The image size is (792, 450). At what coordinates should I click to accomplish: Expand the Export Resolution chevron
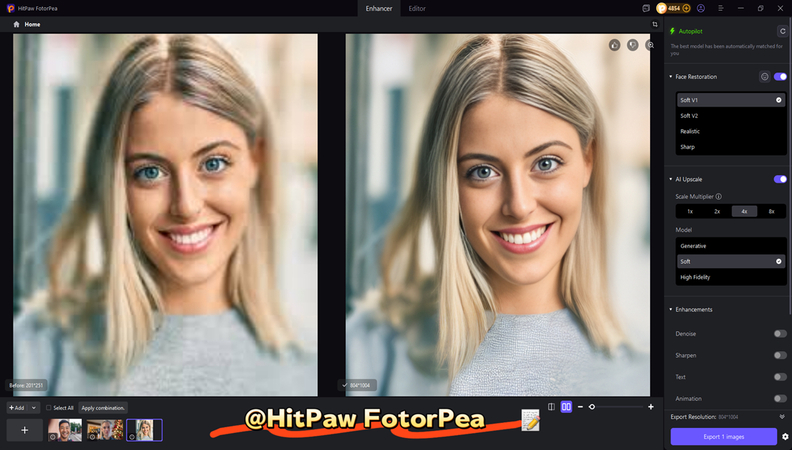coord(782,417)
